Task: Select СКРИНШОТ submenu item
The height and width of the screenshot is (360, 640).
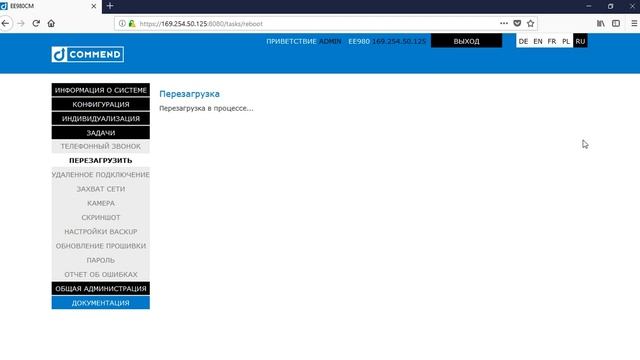Action: (x=101, y=218)
